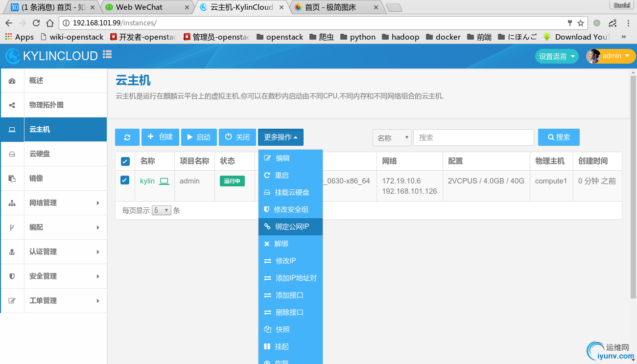Image resolution: width=637 pixels, height=364 pixels.
Task: Click the key icon in address bar
Action: coord(570,23)
